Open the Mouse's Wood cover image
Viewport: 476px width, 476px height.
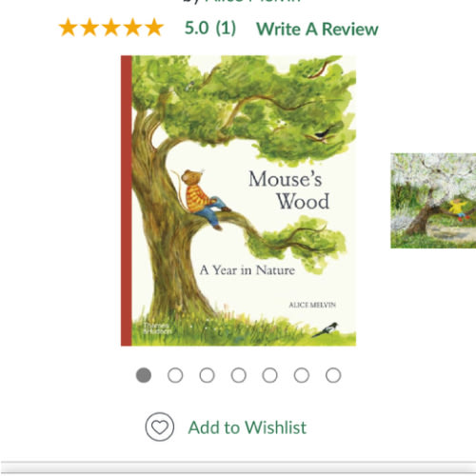click(238, 201)
